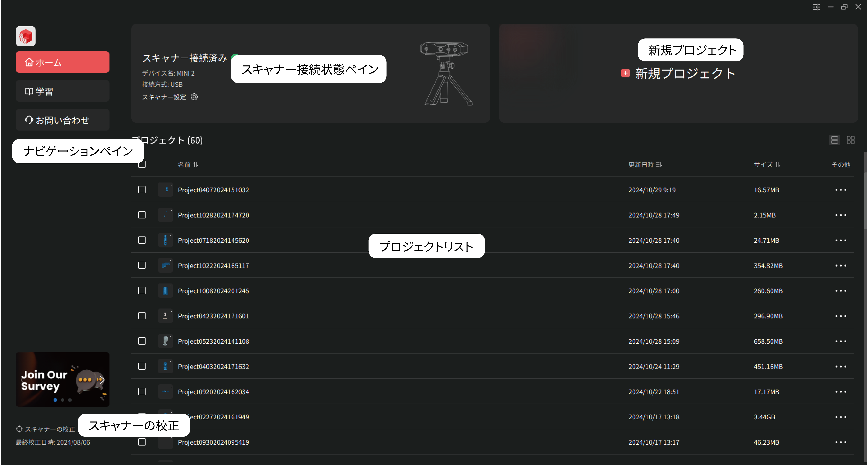Check the box for Project10082024201245

(142, 291)
